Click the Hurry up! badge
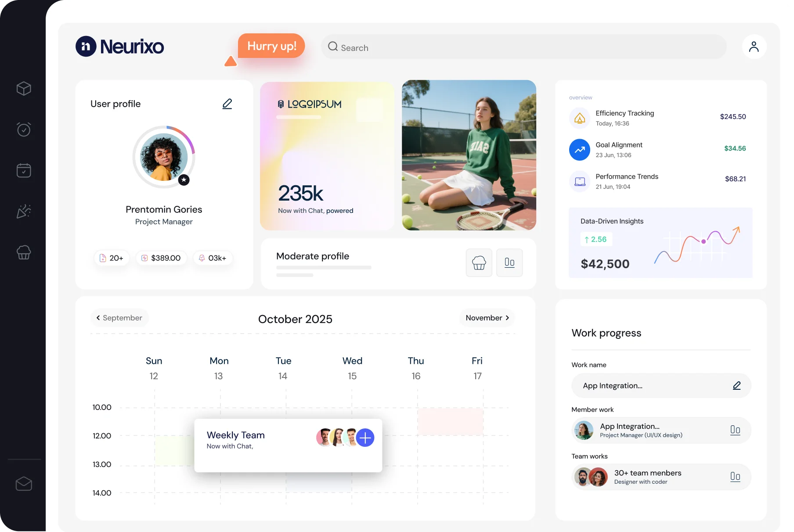794x532 pixels. [271, 46]
